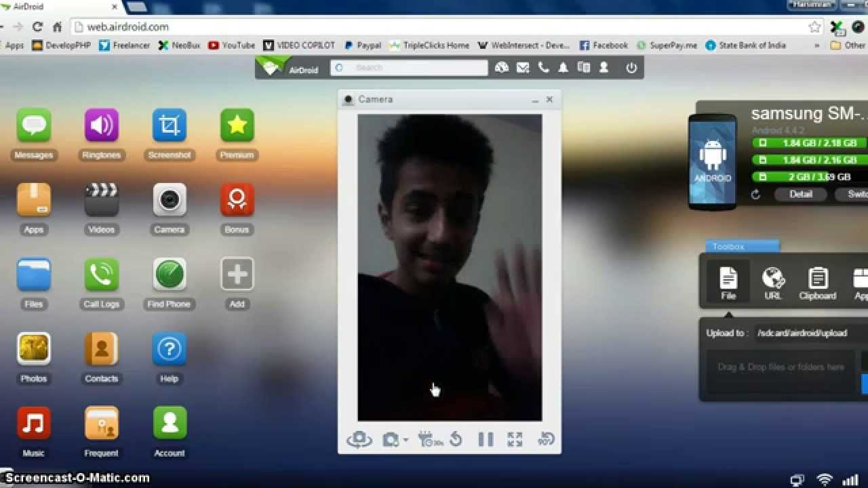Image resolution: width=868 pixels, height=488 pixels.
Task: Click the storage bar 2 GB / 3.69 GB
Action: pos(810,177)
